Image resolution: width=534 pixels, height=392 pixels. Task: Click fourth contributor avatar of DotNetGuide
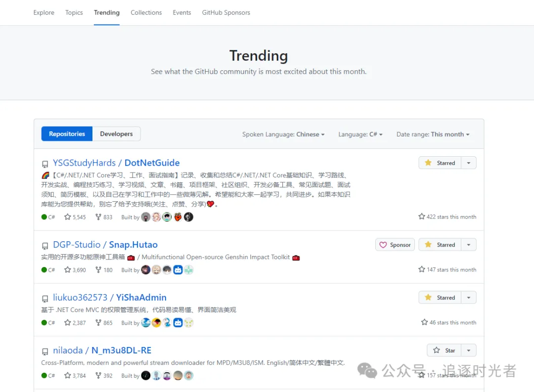(178, 217)
